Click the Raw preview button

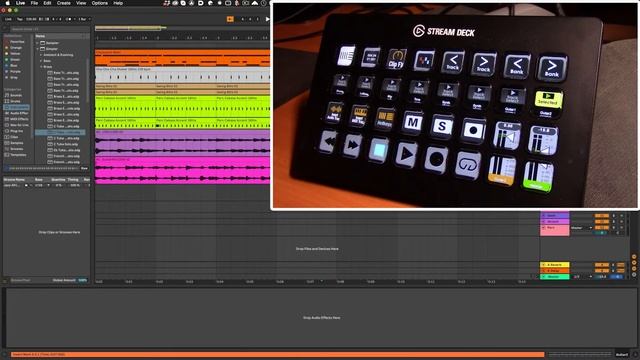84,168
